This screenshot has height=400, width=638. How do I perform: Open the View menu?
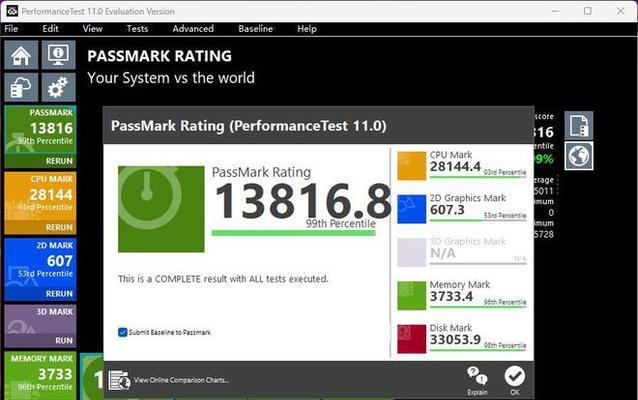click(92, 28)
